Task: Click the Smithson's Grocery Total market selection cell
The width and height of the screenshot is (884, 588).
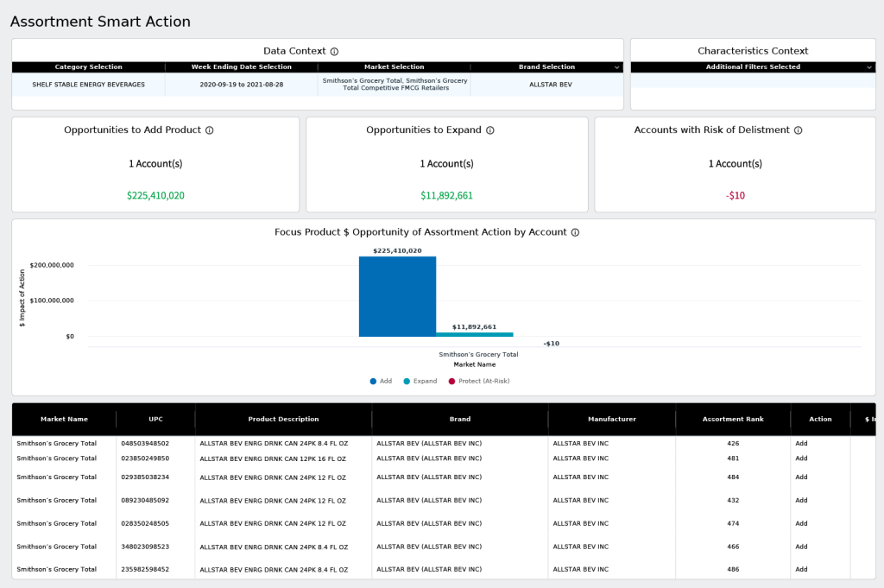Action: 395,85
